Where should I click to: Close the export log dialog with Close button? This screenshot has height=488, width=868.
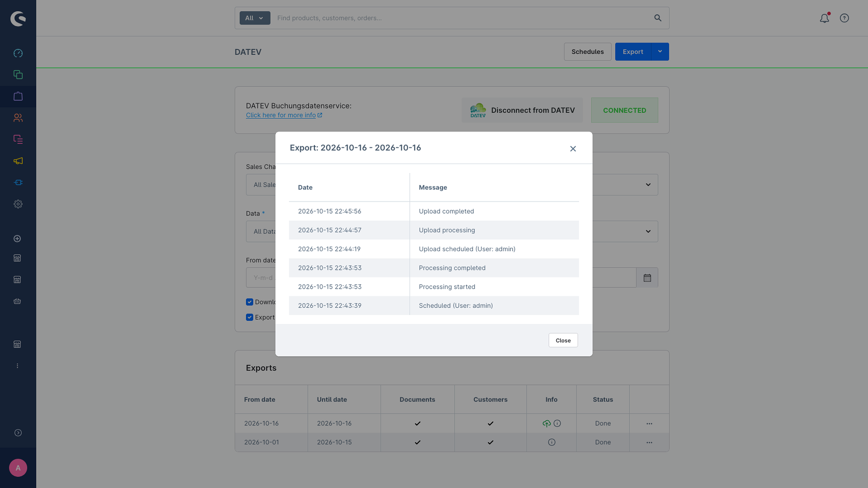click(x=563, y=340)
